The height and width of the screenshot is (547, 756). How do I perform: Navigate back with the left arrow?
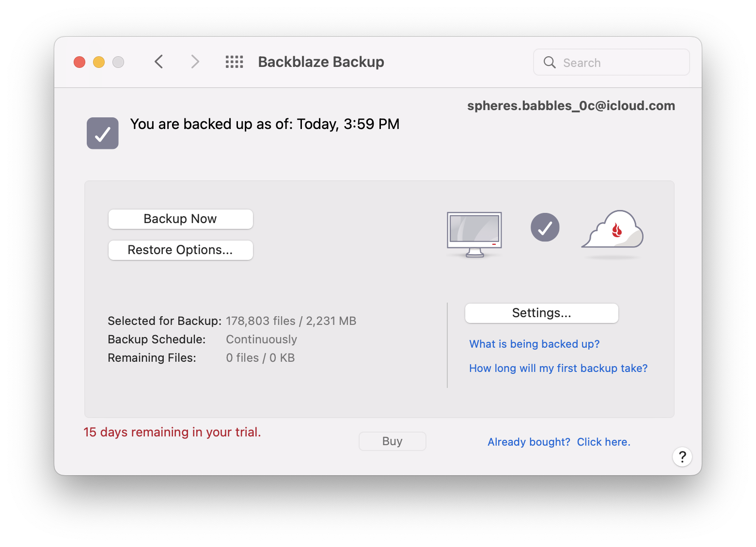(159, 62)
